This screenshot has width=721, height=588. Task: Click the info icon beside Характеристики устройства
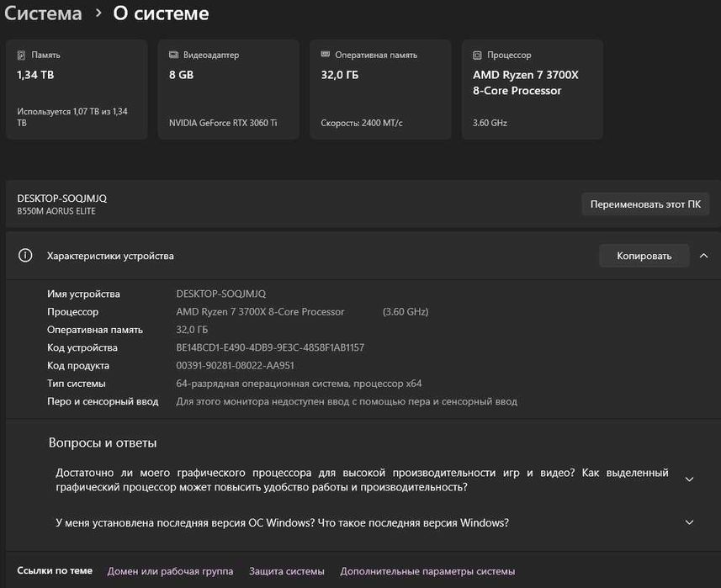25,256
